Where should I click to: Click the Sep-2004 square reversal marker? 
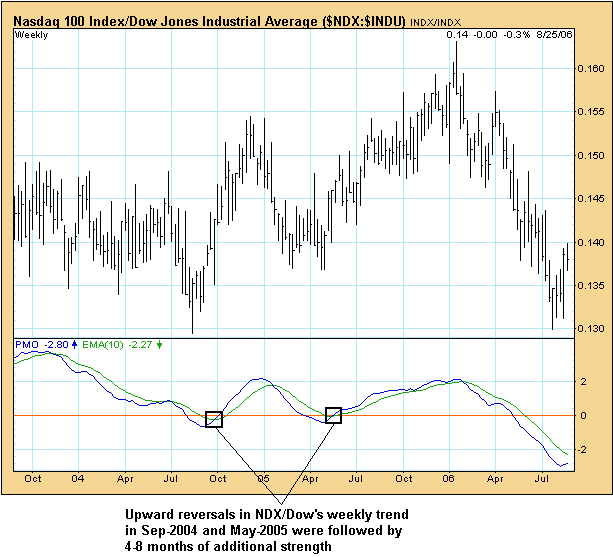coord(213,419)
